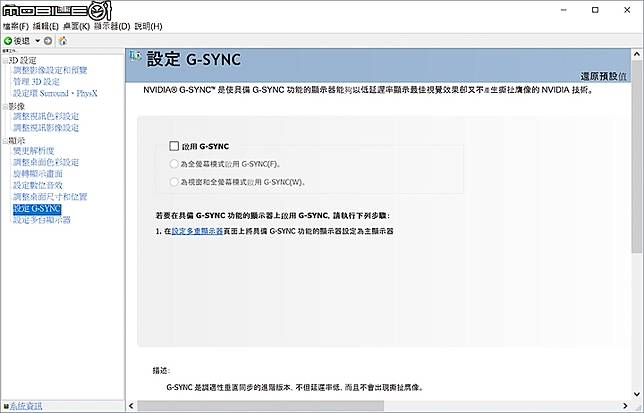This screenshot has height=413, width=644.
Task: Select windowed and full screen G-SYNC(W) radio
Action: [x=174, y=182]
